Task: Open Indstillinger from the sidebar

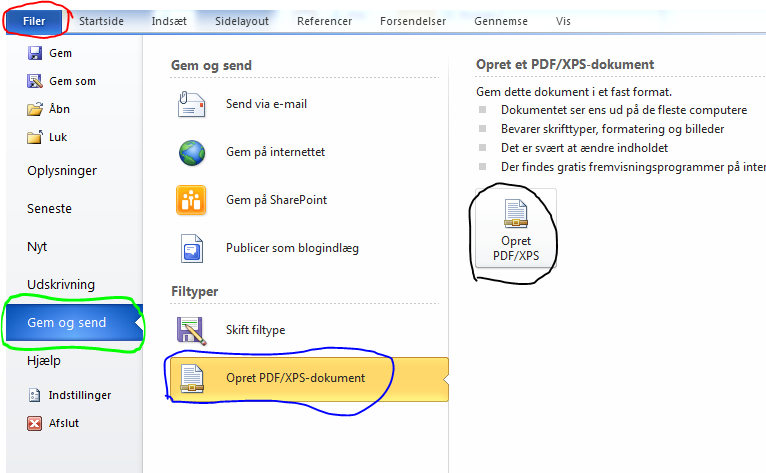Action: click(x=80, y=395)
